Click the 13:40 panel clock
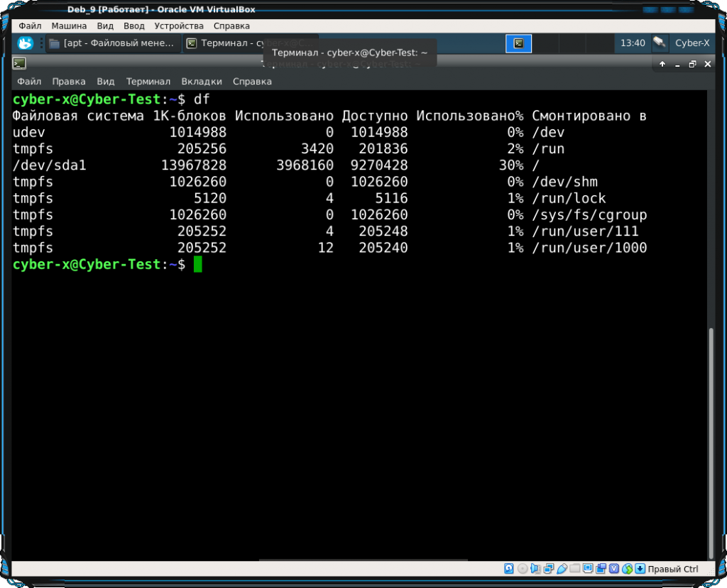This screenshot has width=727, height=588. 632,43
